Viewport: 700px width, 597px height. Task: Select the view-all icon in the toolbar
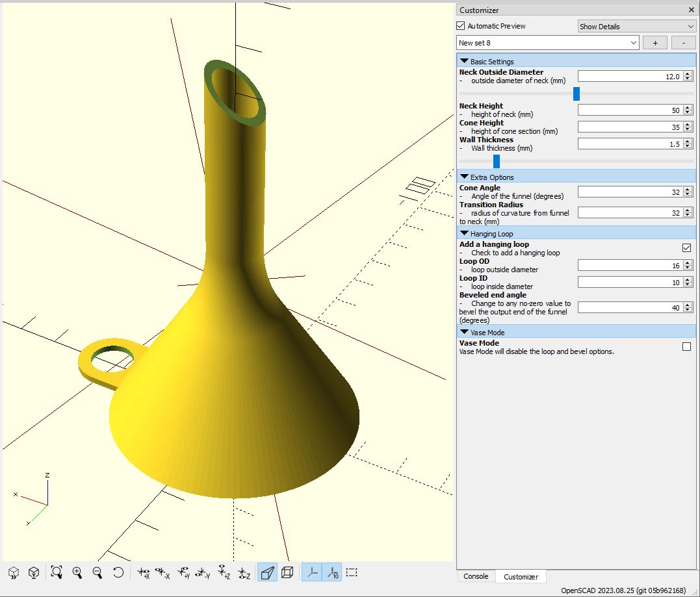[56, 572]
